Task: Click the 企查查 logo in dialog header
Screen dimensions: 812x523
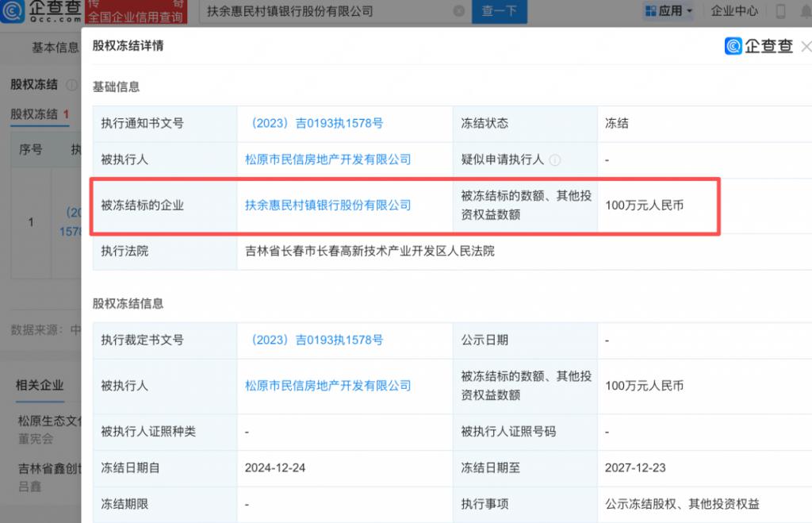Action: pyautogui.click(x=759, y=46)
